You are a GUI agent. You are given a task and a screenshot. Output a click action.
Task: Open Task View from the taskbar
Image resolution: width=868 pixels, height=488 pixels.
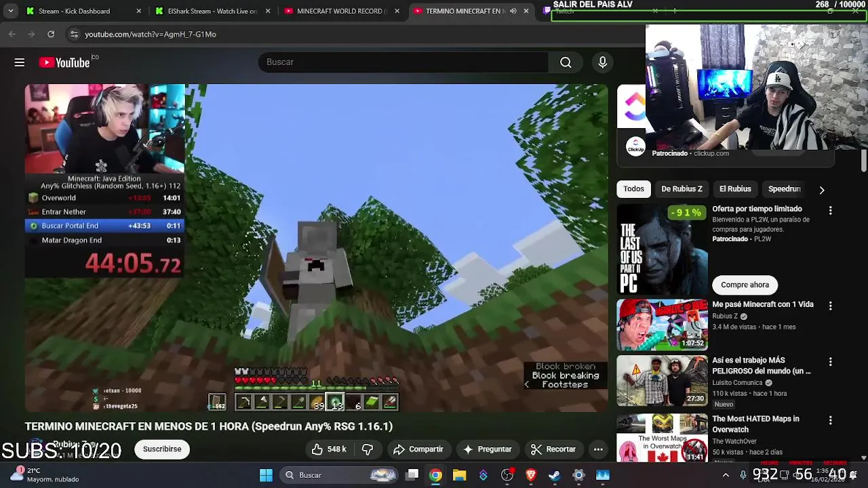[x=412, y=475]
